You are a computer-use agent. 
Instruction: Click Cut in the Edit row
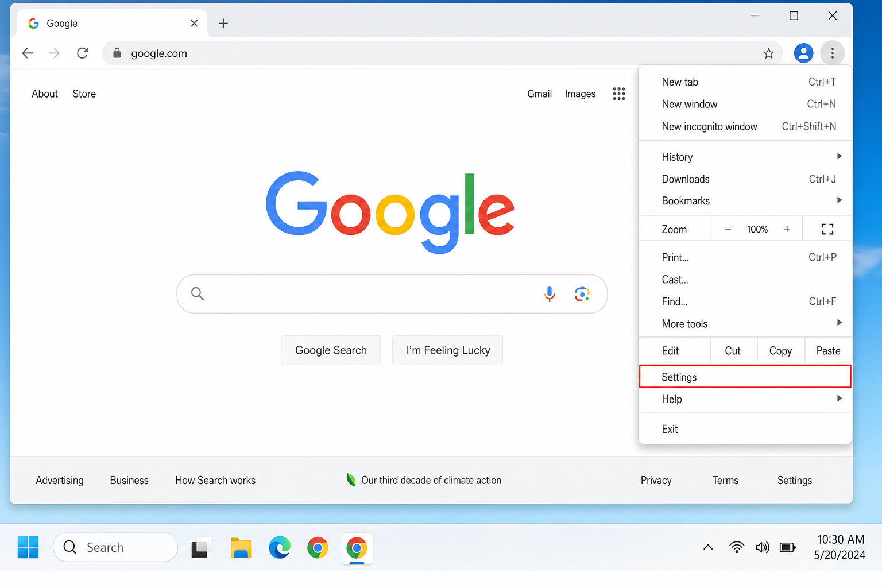coord(733,351)
